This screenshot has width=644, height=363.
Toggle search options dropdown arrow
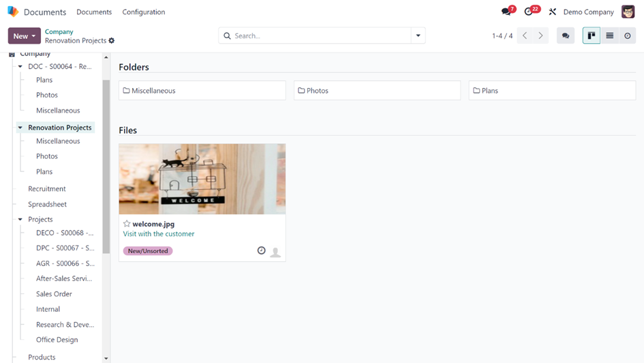[418, 35]
